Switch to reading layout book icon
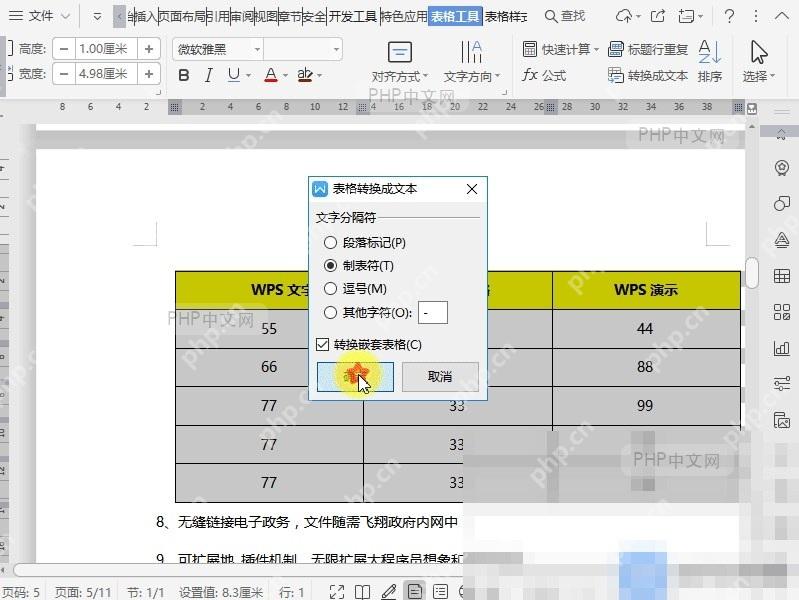799x600 pixels. 363,592
